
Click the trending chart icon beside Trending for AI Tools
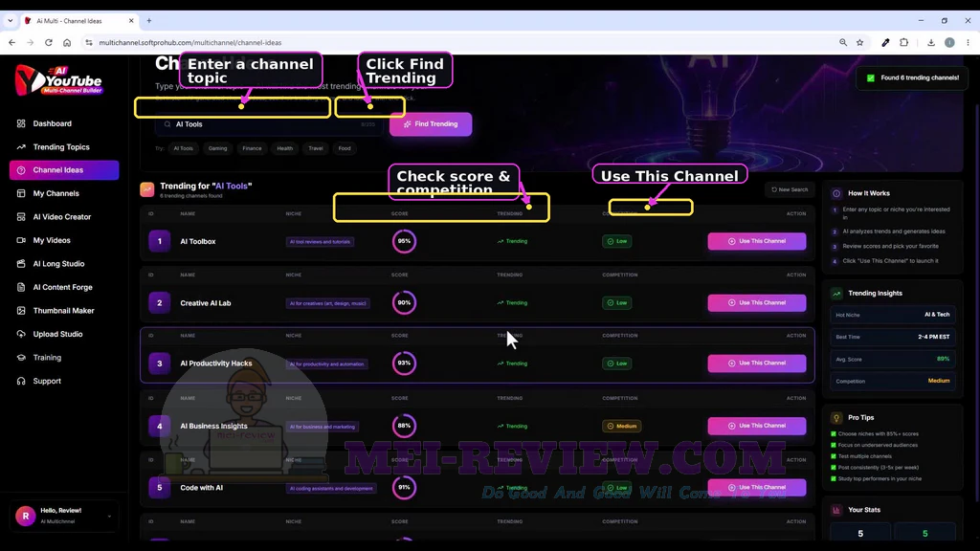coord(147,189)
